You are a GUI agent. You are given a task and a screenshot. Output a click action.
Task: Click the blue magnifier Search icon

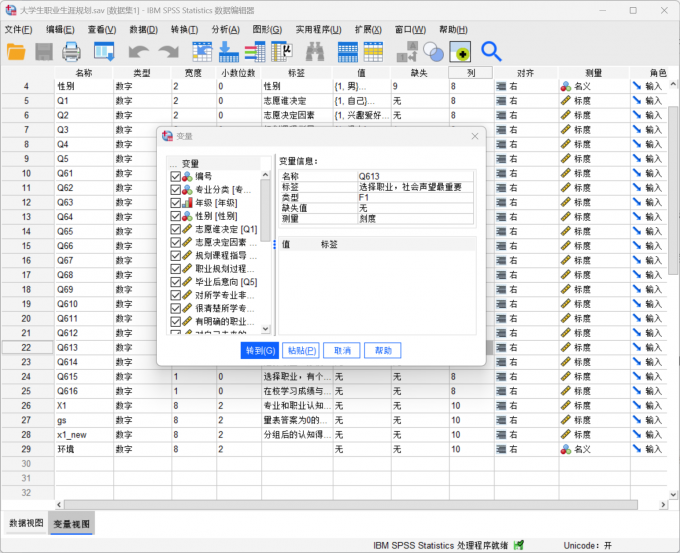pos(491,52)
